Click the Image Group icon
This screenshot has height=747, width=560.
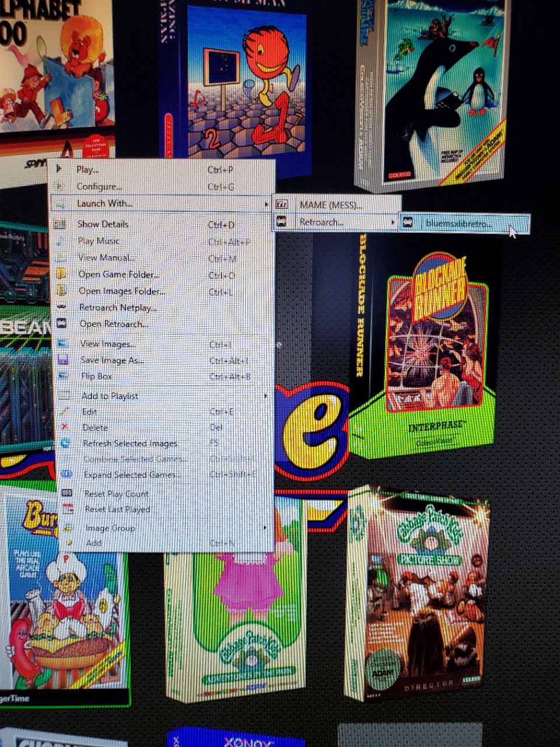[68, 527]
